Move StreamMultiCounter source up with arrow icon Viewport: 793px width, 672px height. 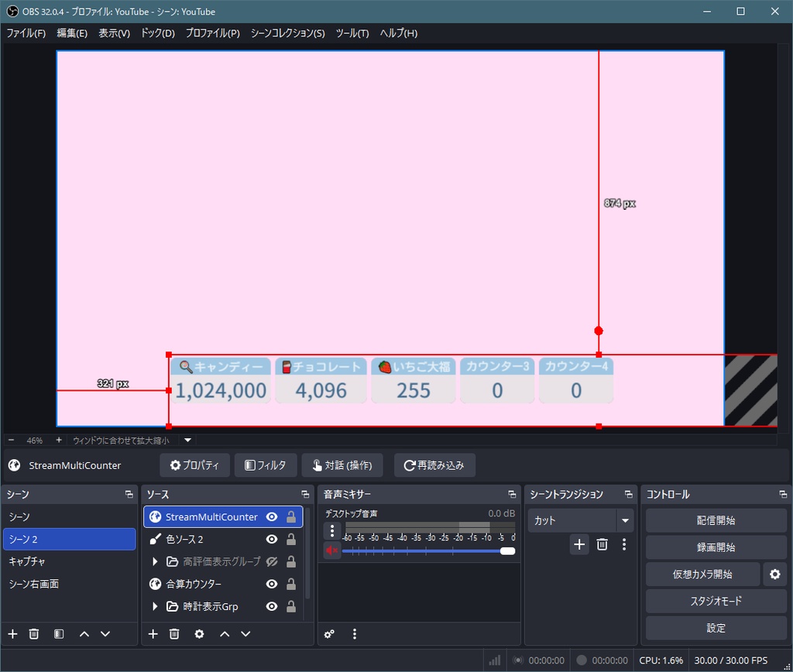coord(224,634)
